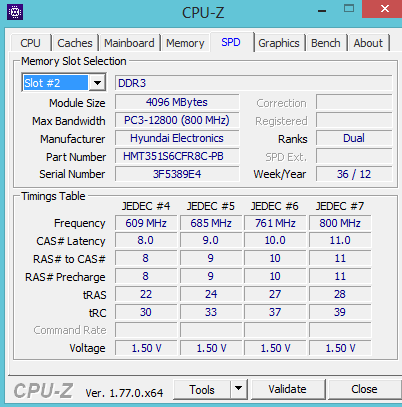Click tRC value 30

tap(146, 312)
